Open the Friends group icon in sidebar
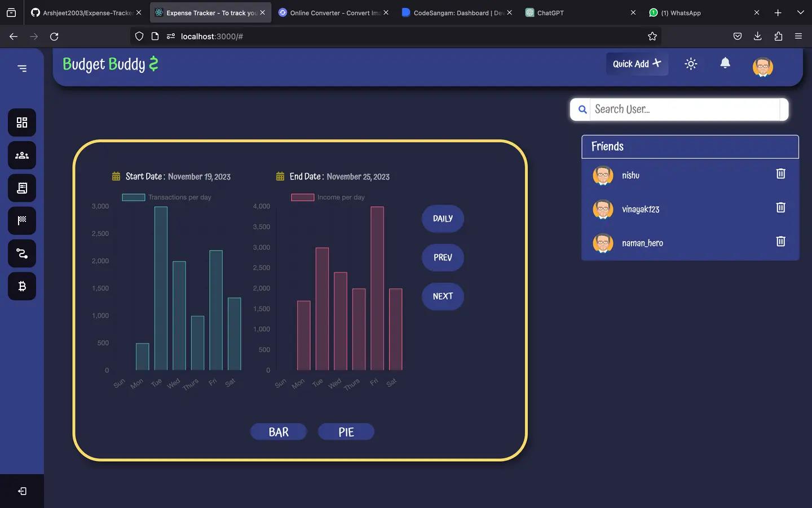This screenshot has width=812, height=508. pyautogui.click(x=22, y=155)
